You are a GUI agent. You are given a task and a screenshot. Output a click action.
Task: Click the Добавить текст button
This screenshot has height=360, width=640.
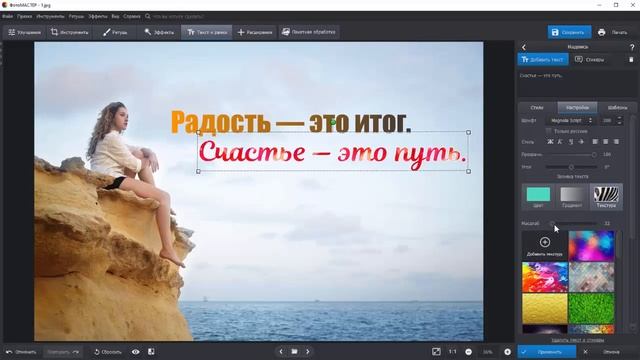pos(543,60)
